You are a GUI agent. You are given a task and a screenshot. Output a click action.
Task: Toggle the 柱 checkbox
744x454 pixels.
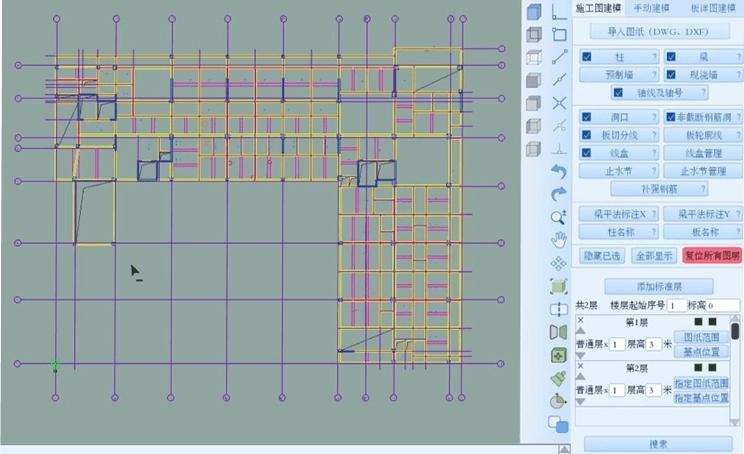click(x=587, y=57)
